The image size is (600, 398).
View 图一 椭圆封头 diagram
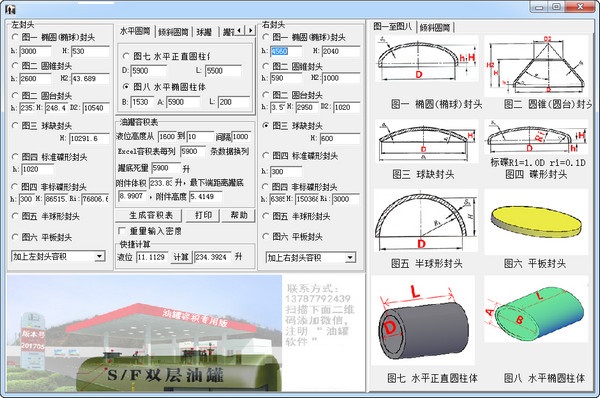tap(427, 59)
